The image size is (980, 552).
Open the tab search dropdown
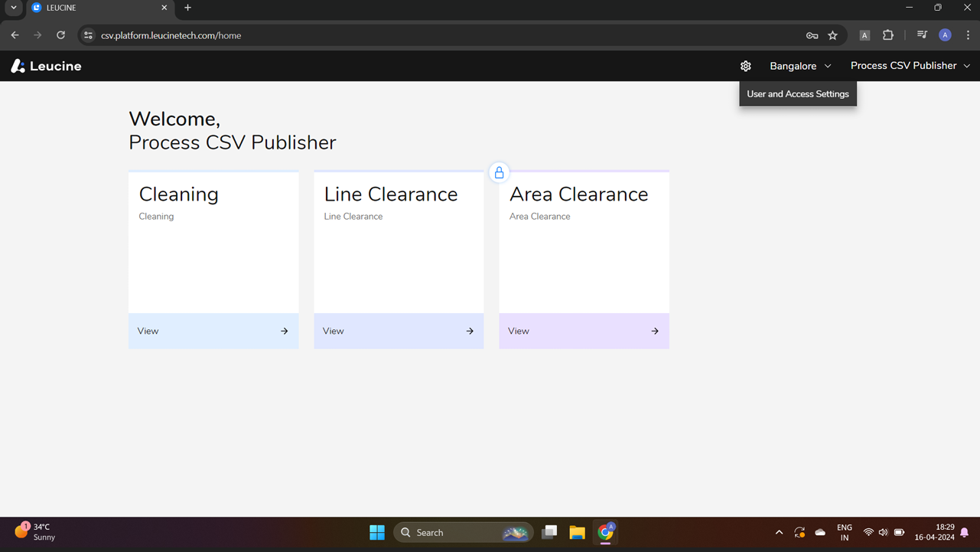(x=14, y=8)
